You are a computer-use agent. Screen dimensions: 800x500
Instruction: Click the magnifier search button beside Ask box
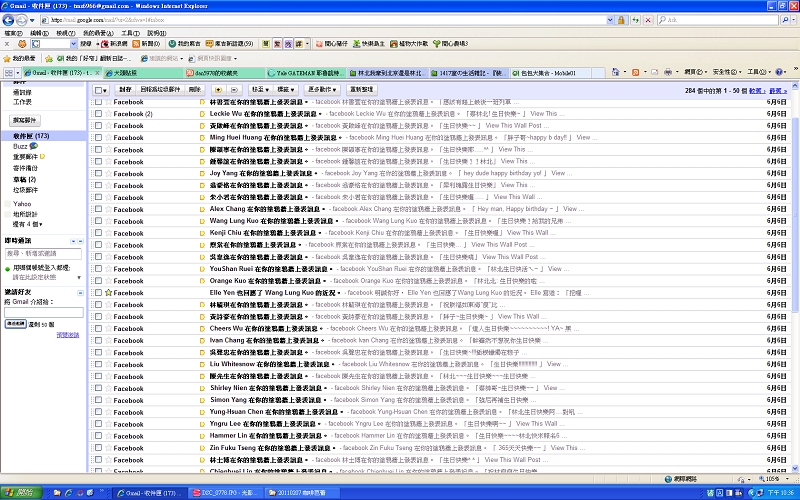(785, 20)
